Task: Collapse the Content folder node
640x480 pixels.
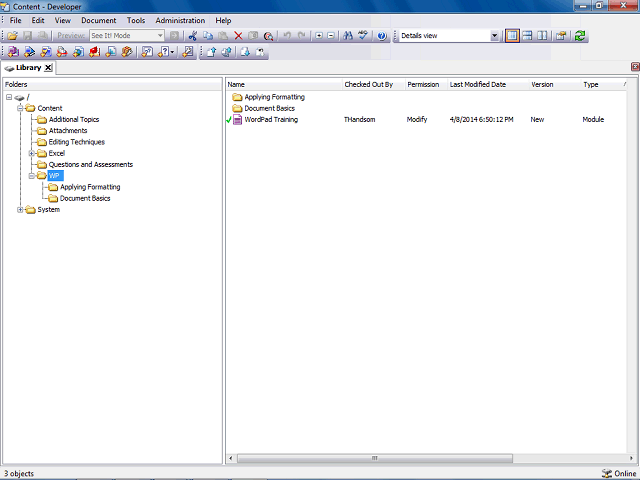Action: pyautogui.click(x=20, y=108)
